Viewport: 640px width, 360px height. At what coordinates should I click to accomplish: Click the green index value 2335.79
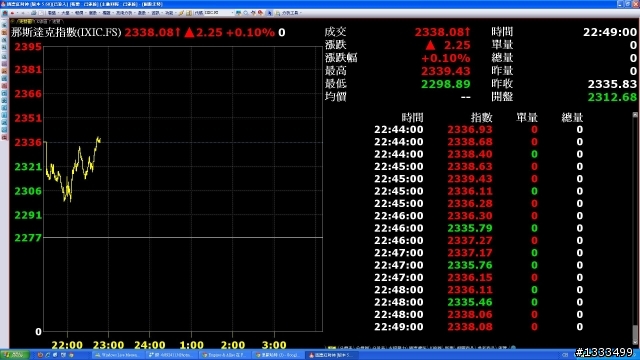470,228
